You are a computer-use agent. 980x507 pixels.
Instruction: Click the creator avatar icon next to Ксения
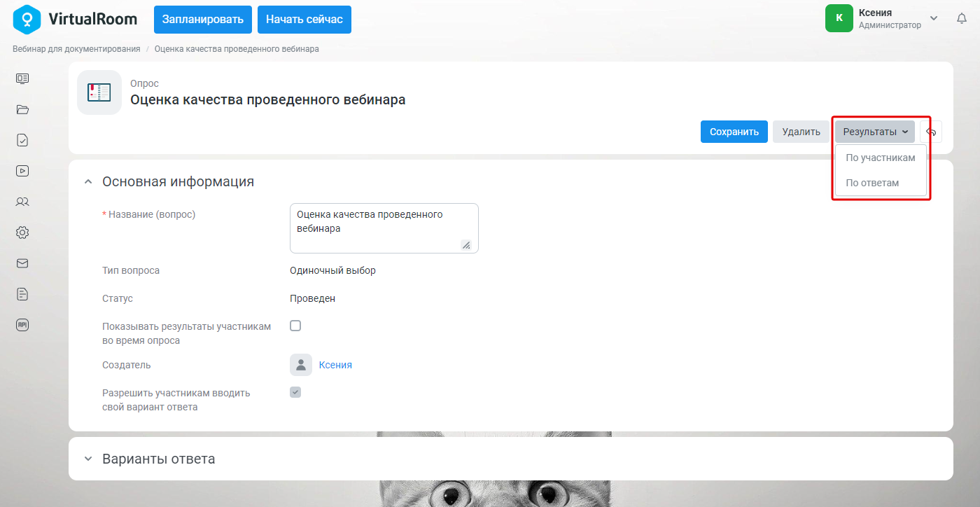(x=301, y=365)
